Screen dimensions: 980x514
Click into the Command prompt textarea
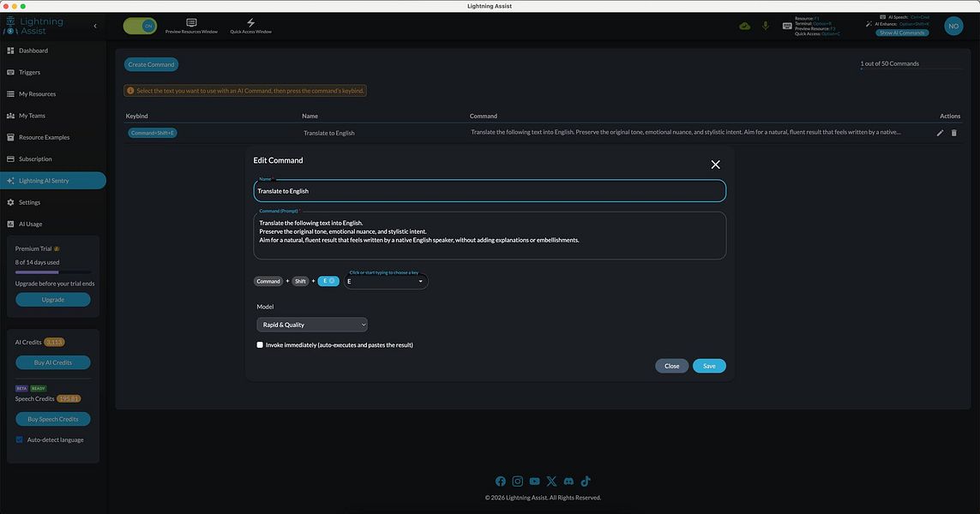pos(490,236)
